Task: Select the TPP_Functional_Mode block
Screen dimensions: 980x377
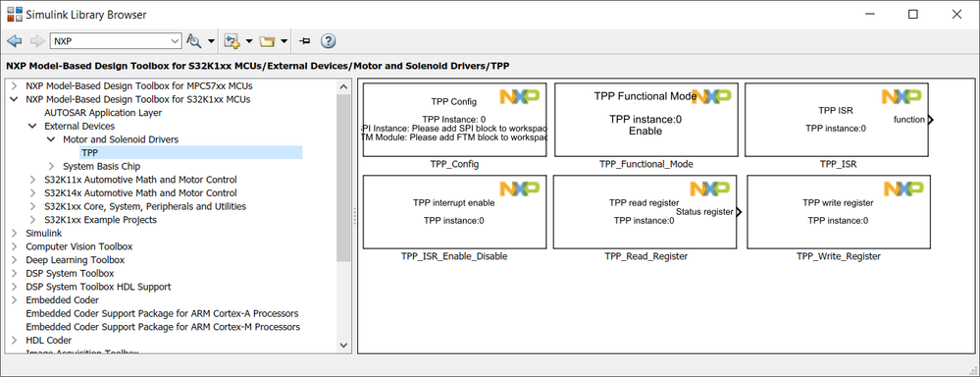Action: click(645, 120)
